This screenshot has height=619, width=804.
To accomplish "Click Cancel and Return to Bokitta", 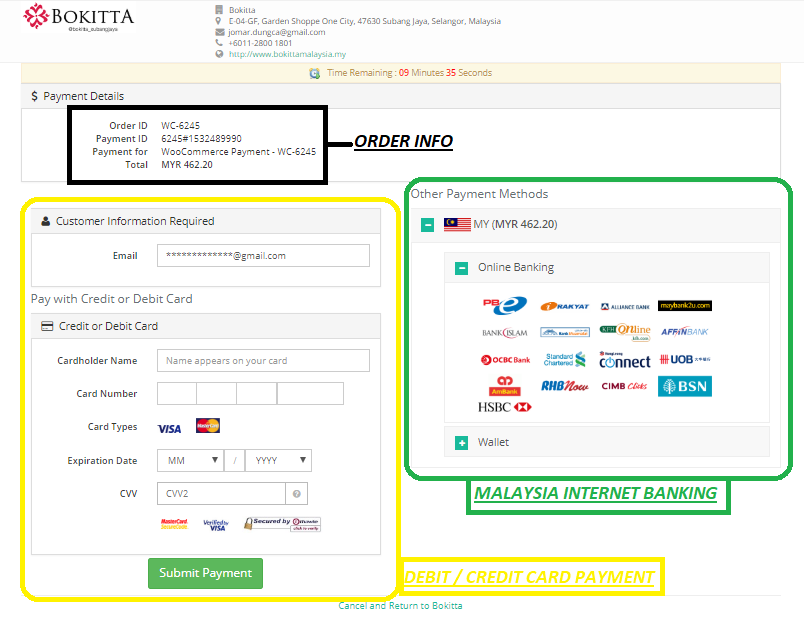I will [x=400, y=606].
